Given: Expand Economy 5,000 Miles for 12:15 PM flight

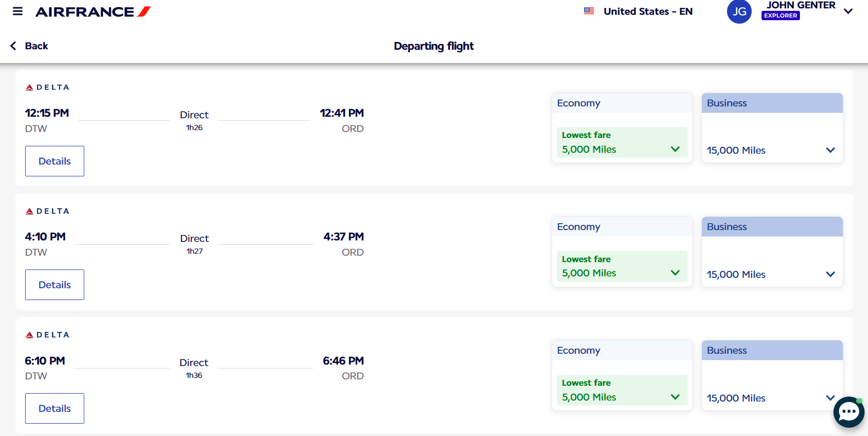Looking at the screenshot, I should point(675,149).
